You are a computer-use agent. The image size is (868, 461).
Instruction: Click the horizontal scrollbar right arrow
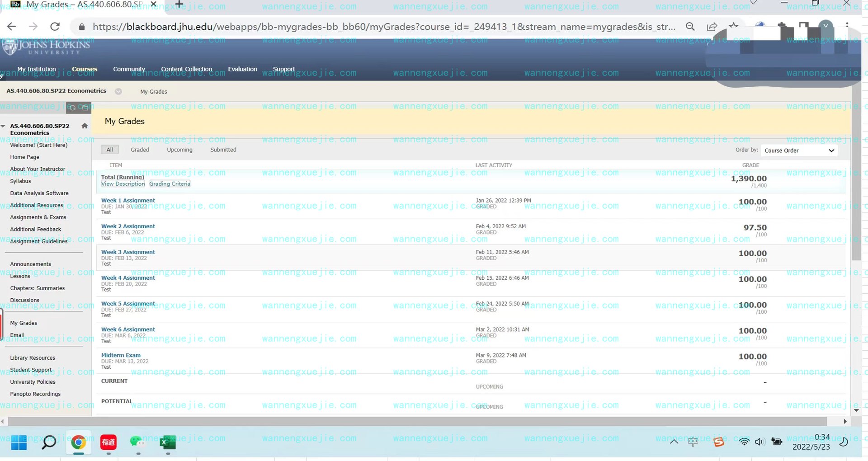click(845, 421)
